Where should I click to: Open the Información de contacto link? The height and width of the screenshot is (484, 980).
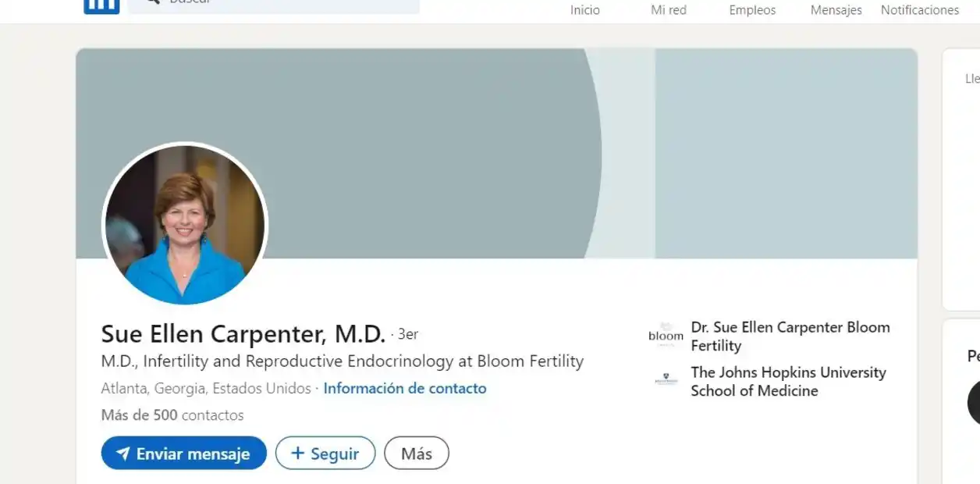click(404, 388)
